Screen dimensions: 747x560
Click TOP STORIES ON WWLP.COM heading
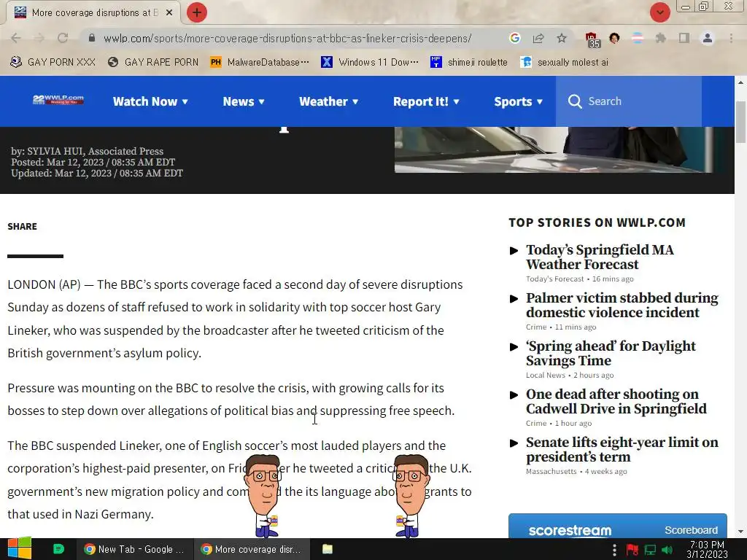click(x=597, y=222)
